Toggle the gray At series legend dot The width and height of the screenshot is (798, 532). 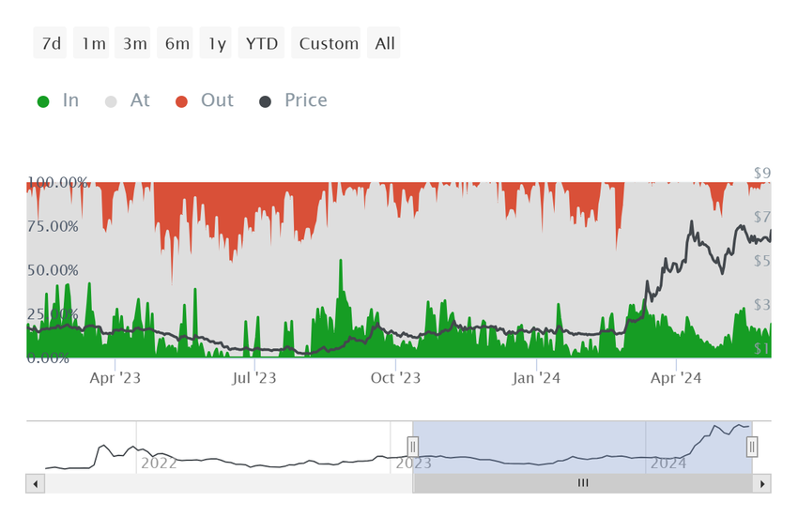pos(111,101)
